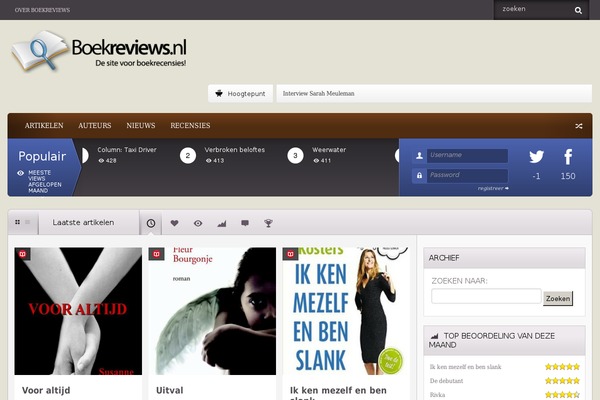Click the search magnifier icon in top bar
Viewport: 600px width, 400px height.
pos(578,10)
